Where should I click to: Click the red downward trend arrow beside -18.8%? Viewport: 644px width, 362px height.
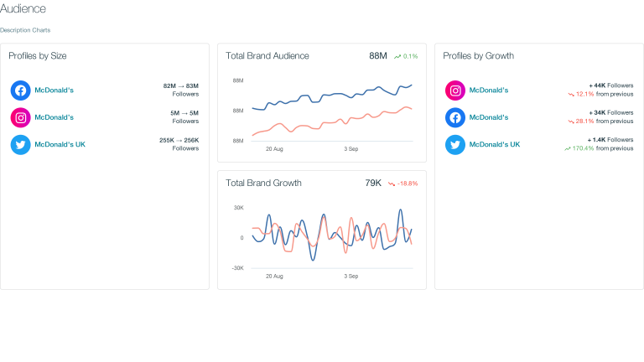coord(391,184)
